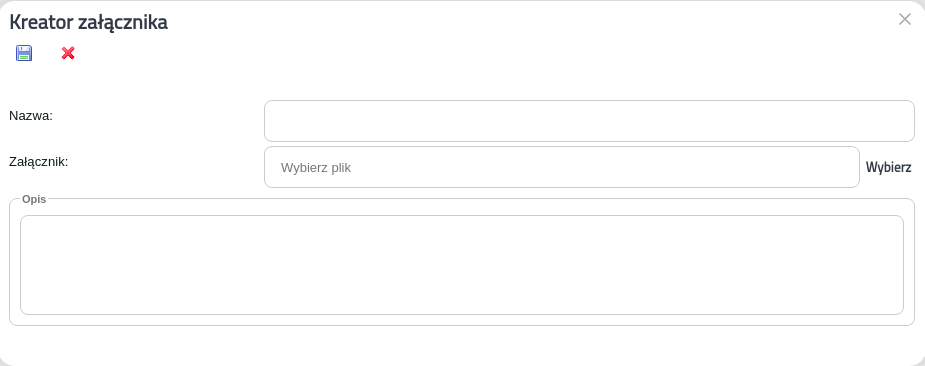Viewport: 925px width, 366px height.
Task: Dismiss the dialog with the gray X
Action: click(904, 19)
